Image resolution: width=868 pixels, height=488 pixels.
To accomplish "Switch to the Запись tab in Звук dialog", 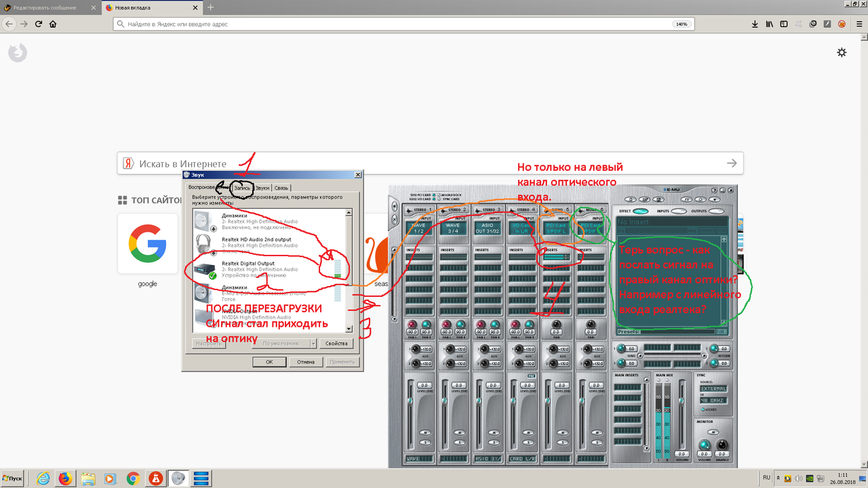I will coord(241,188).
